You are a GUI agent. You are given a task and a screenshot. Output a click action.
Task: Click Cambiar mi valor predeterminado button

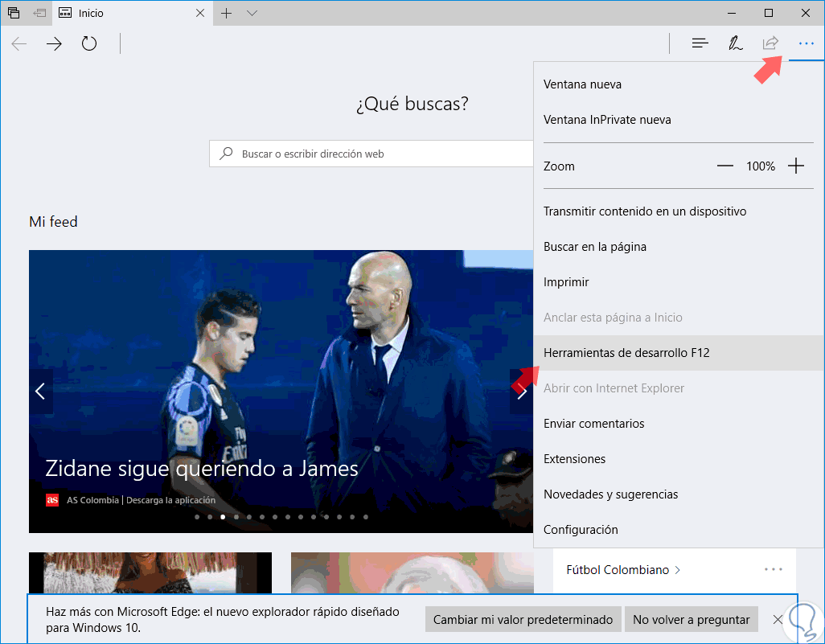point(523,619)
